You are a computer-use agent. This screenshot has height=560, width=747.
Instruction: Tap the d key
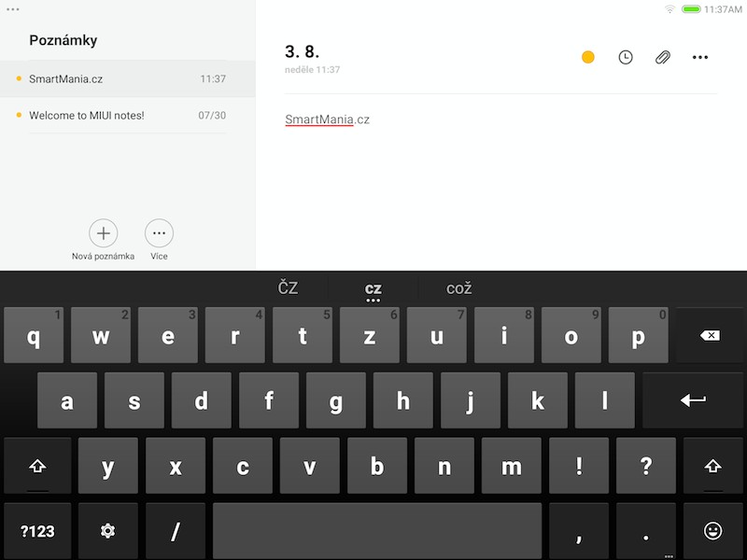202,400
